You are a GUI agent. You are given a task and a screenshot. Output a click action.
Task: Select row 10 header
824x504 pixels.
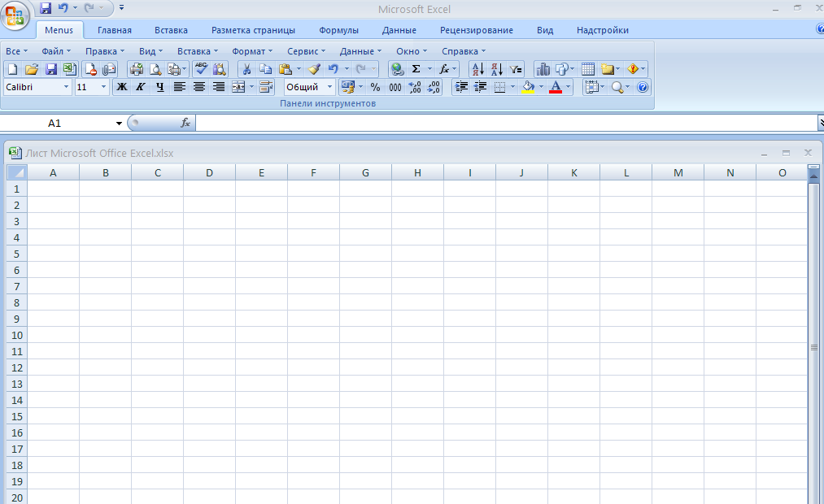pos(17,335)
